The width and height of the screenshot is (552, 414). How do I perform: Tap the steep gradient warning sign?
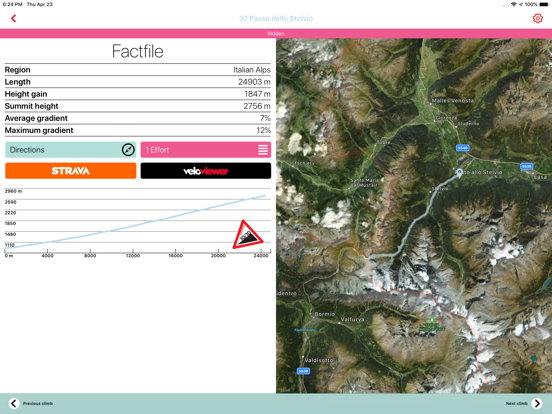tap(247, 235)
